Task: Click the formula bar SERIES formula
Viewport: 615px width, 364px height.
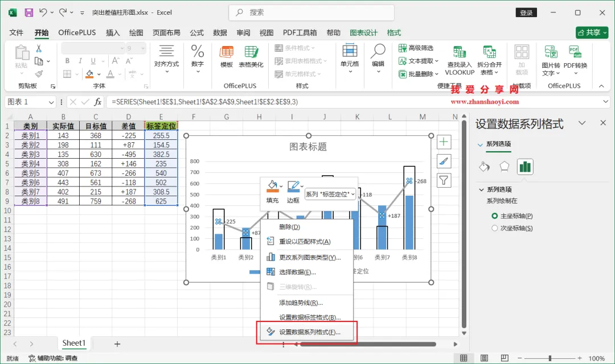Action: click(x=205, y=102)
